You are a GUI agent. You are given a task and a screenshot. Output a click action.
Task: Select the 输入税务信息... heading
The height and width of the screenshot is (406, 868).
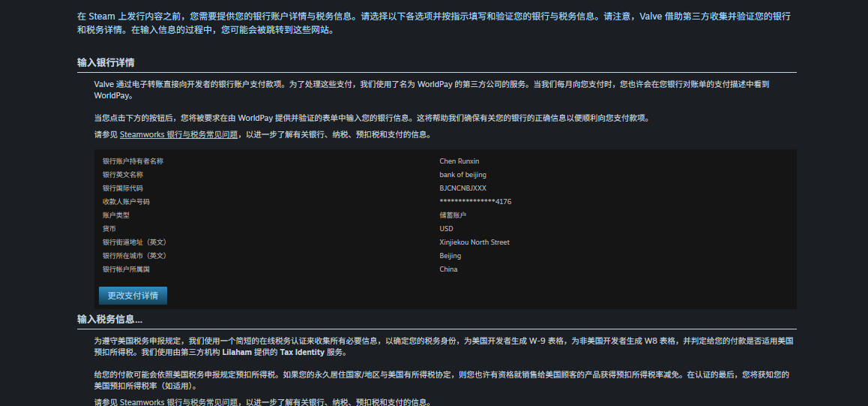coord(109,320)
